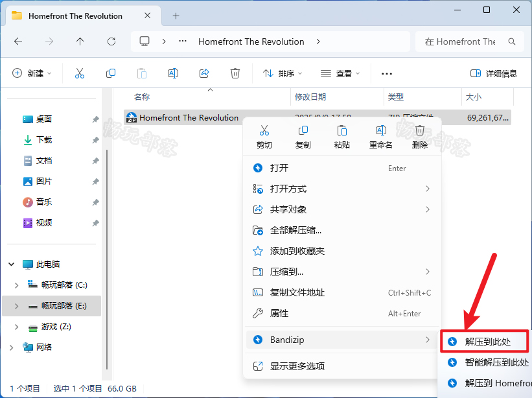The width and height of the screenshot is (532, 398).
Task: Choose 复制文件地址 from the context menu
Action: tap(342, 292)
